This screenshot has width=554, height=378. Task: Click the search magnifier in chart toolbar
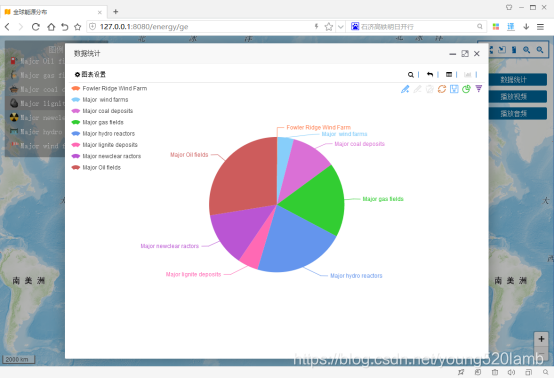point(410,75)
